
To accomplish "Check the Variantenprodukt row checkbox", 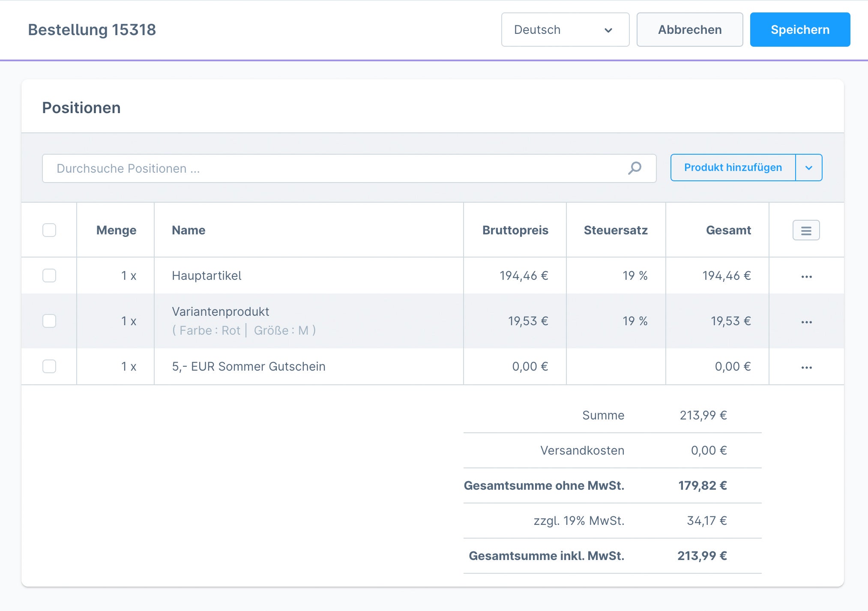I will [x=49, y=321].
